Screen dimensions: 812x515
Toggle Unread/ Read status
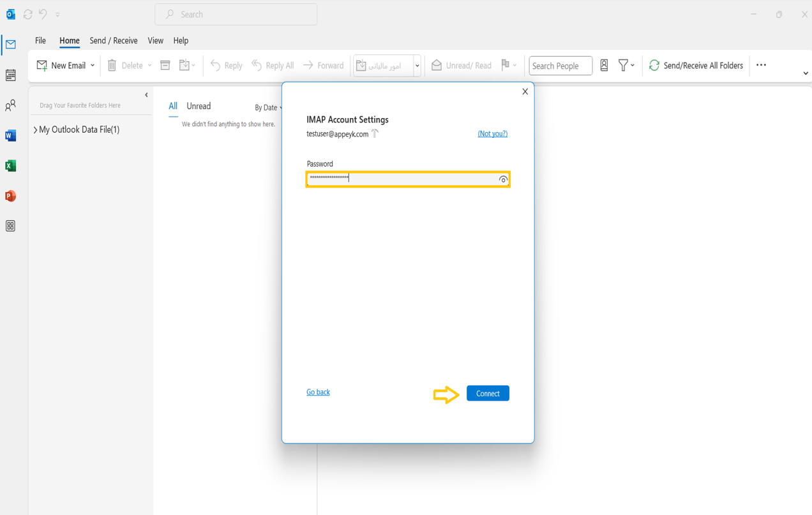click(x=462, y=65)
